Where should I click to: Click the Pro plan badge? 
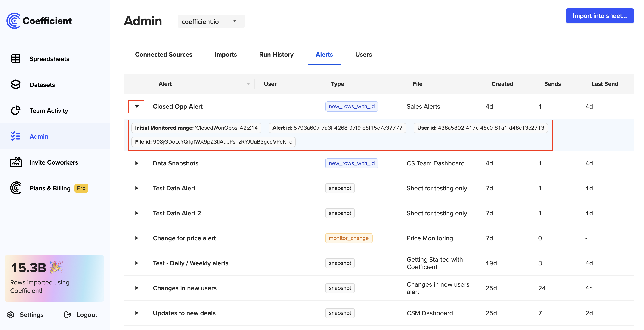[81, 188]
